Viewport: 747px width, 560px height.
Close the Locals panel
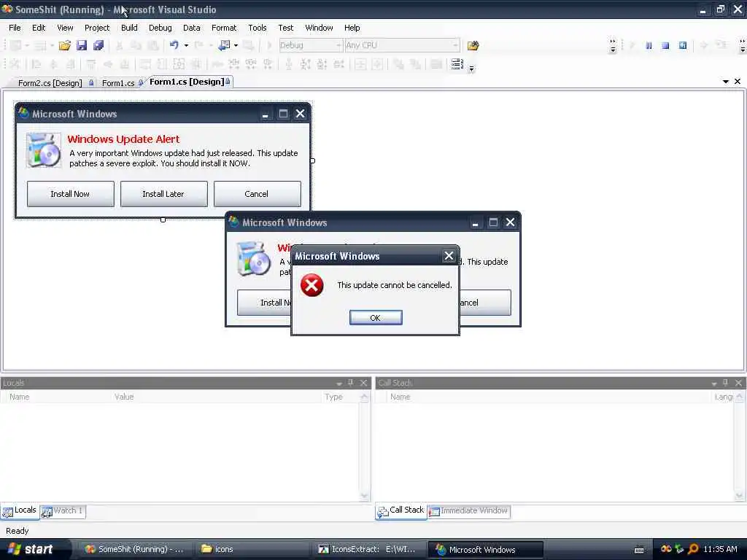coord(363,382)
